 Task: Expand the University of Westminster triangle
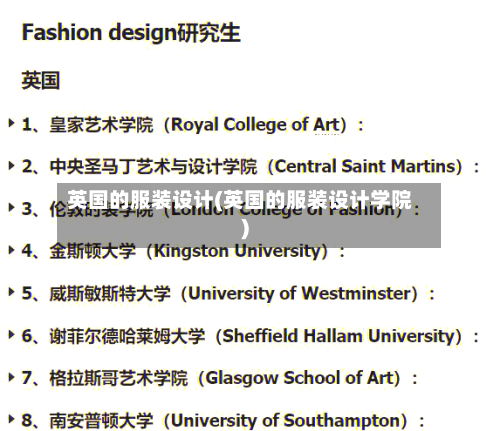tap(11, 292)
